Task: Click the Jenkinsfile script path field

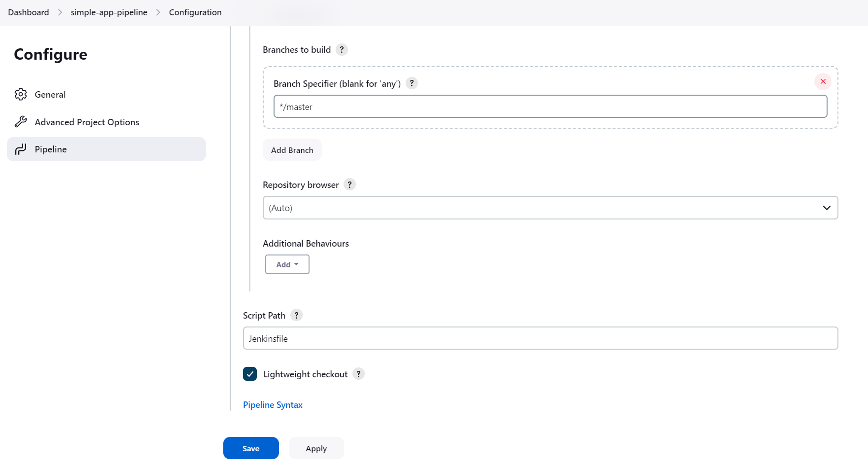Action: click(540, 338)
